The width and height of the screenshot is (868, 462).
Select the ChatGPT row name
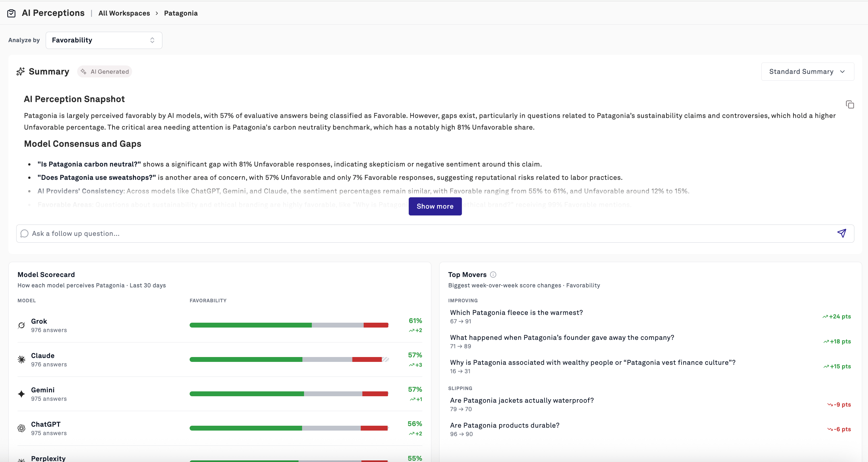[x=46, y=424]
